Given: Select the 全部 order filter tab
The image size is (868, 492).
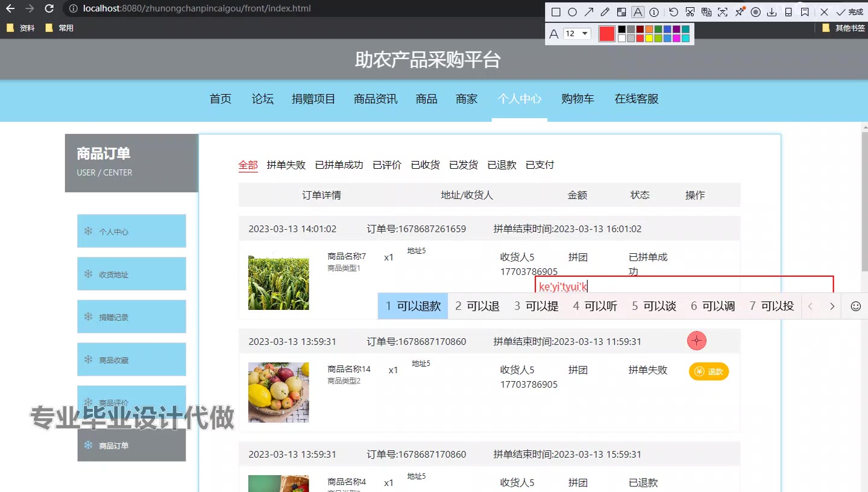Looking at the screenshot, I should click(x=248, y=165).
